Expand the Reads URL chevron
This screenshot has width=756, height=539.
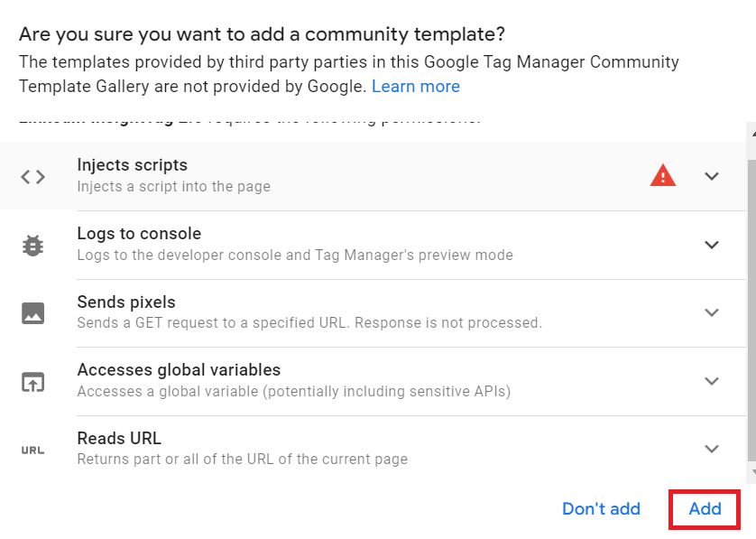click(x=712, y=450)
